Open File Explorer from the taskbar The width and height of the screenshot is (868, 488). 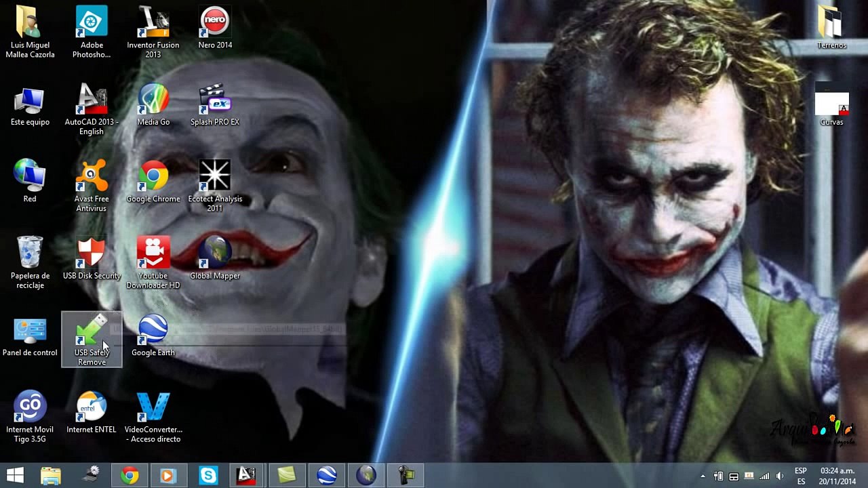pyautogui.click(x=51, y=475)
